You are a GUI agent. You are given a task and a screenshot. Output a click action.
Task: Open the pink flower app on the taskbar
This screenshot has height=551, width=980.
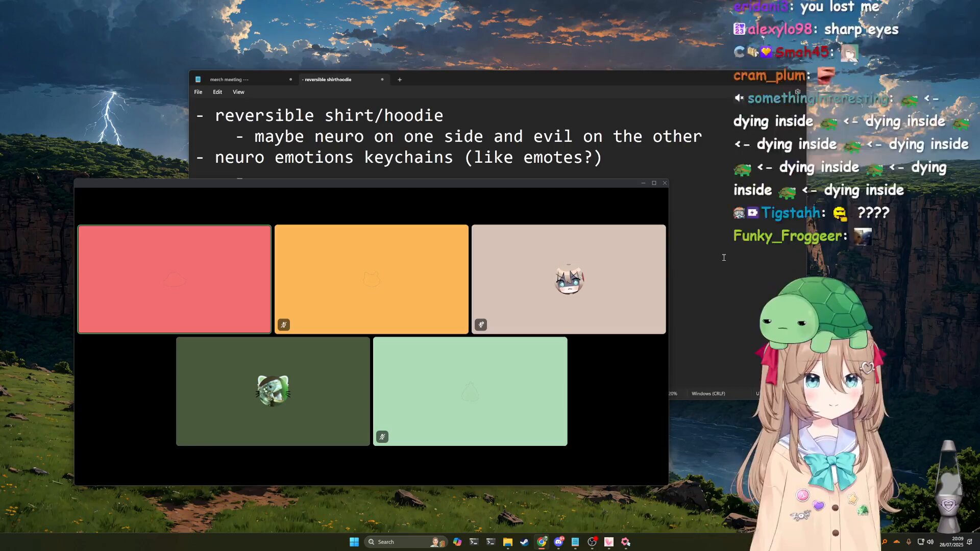click(626, 542)
